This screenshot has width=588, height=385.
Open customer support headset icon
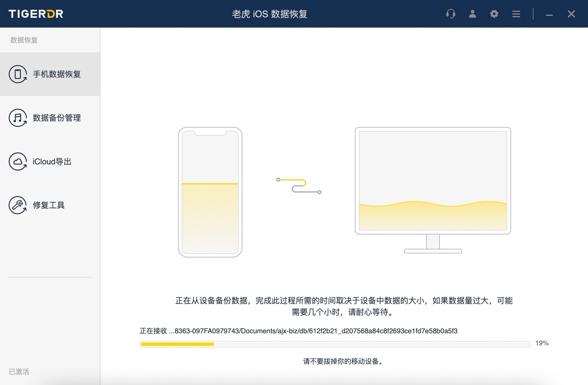(x=451, y=14)
